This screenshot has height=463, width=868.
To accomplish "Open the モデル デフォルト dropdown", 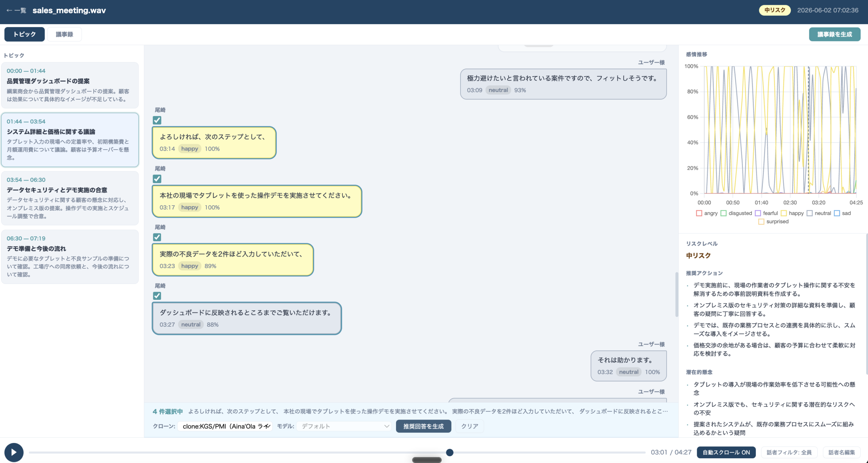I will click(x=344, y=426).
